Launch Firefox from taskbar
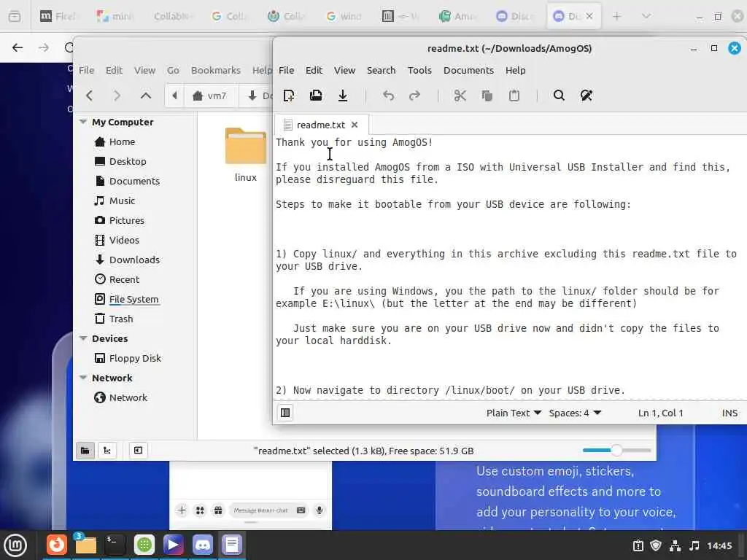Screen dimensions: 747x560 coord(56,544)
